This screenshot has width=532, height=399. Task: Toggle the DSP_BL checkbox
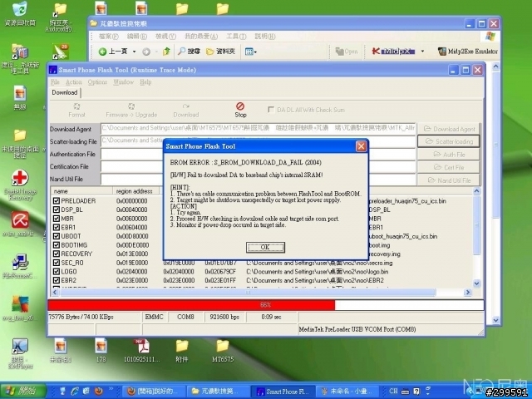[x=57, y=209]
